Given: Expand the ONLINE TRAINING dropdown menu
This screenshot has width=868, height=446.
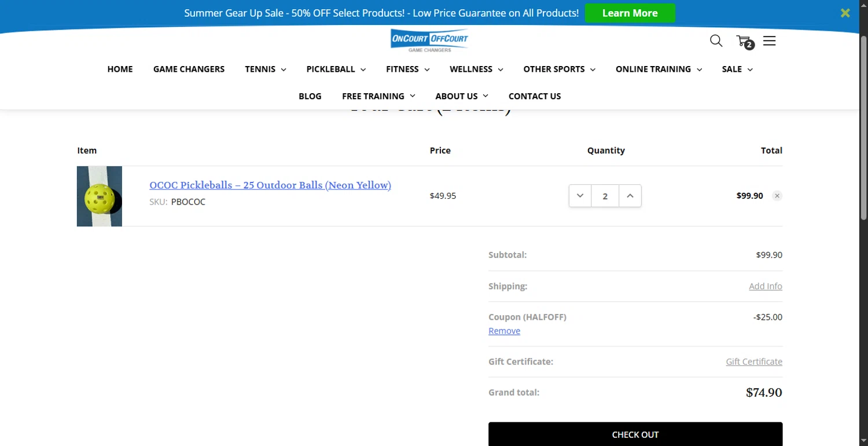Looking at the screenshot, I should 659,69.
